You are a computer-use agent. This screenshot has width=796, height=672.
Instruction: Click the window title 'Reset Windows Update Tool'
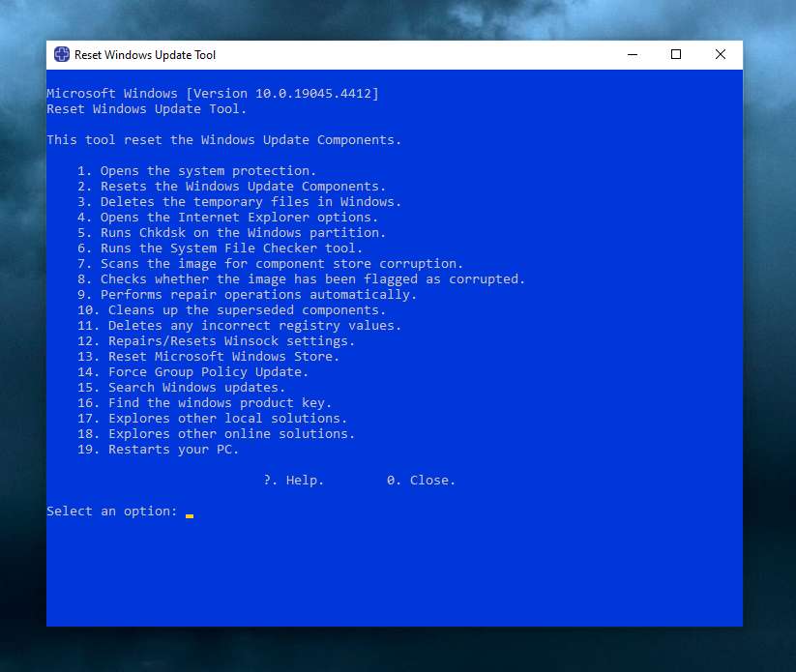pyautogui.click(x=145, y=55)
